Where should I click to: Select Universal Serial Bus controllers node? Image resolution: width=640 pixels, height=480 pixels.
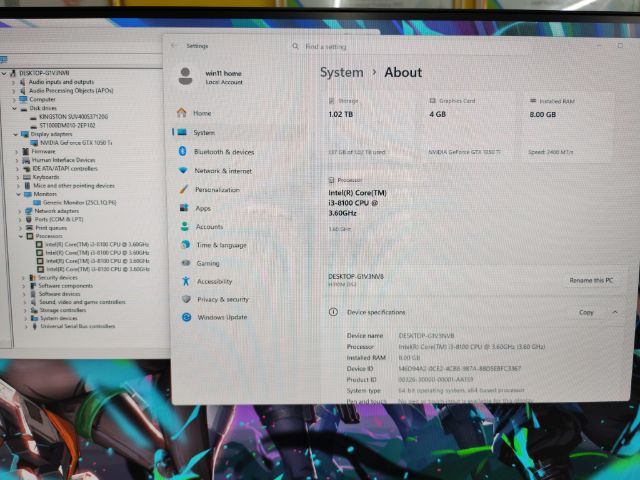pos(78,326)
